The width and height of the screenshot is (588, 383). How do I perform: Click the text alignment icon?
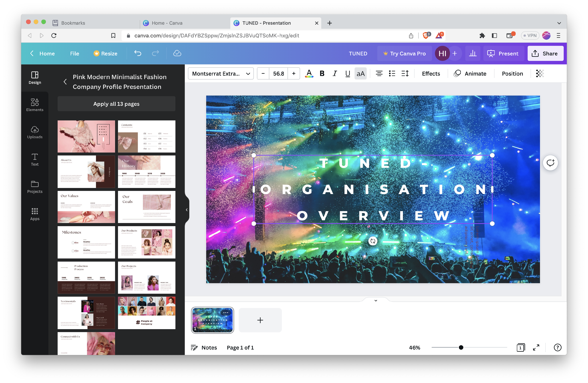[x=379, y=74]
